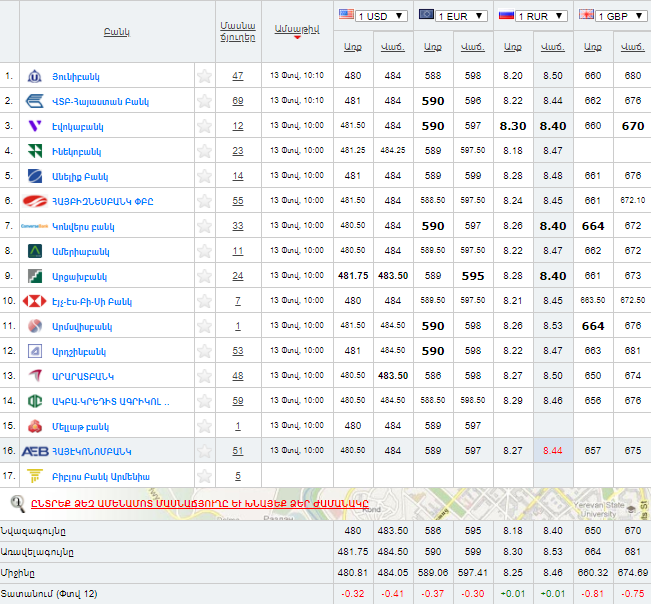Click the VTB-Armenia Bank logo icon
651x604 pixels.
(x=34, y=101)
